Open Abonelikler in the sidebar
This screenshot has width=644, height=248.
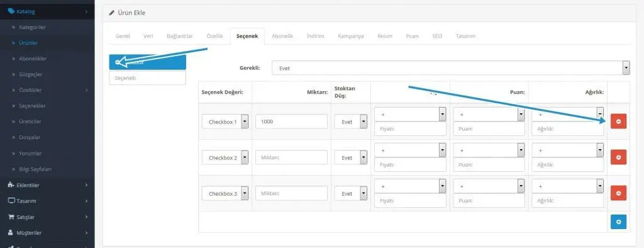(33, 59)
